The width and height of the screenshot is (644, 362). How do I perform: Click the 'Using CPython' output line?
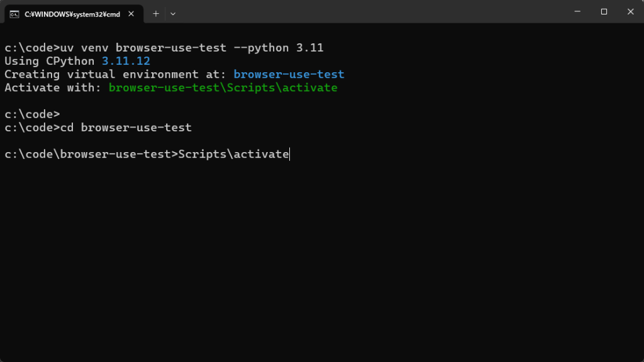[x=77, y=61]
